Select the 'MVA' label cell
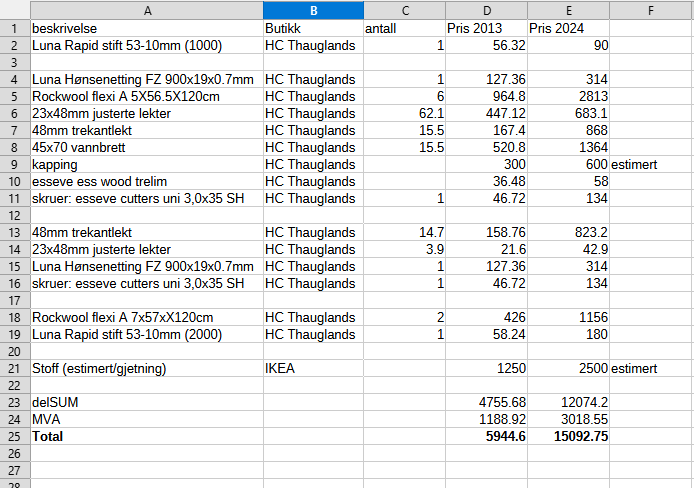The height and width of the screenshot is (488, 694). coord(147,419)
